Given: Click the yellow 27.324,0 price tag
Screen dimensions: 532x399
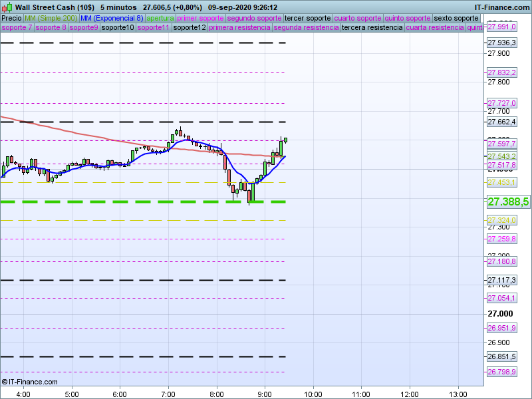Looking at the screenshot, I should coord(502,221).
